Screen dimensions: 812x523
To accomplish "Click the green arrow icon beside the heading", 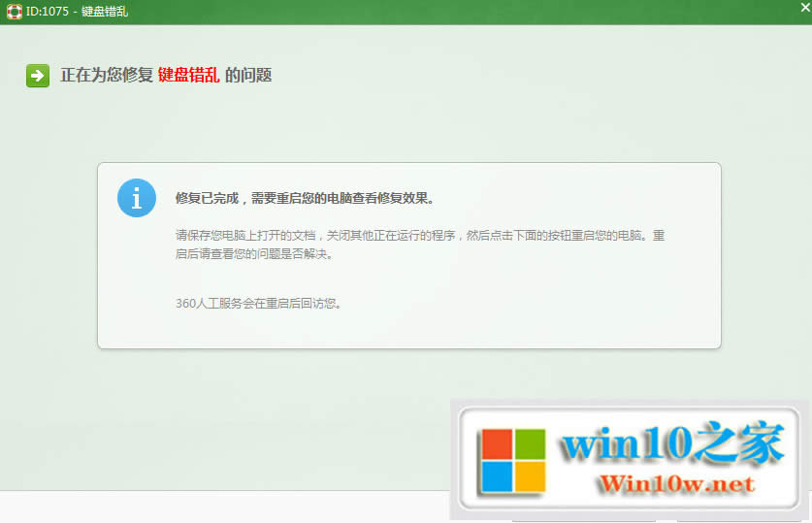I will click(38, 76).
